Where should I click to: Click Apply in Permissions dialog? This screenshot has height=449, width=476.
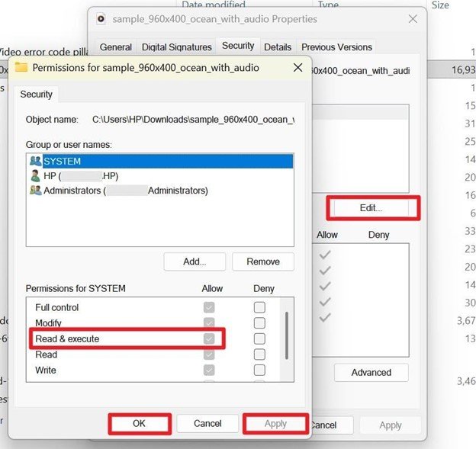pyautogui.click(x=275, y=424)
